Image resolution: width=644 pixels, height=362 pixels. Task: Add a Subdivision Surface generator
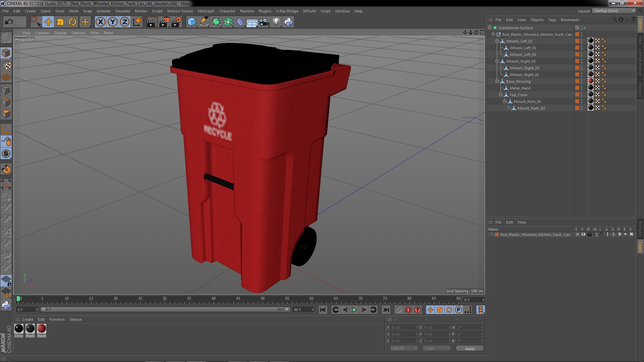tap(216, 22)
